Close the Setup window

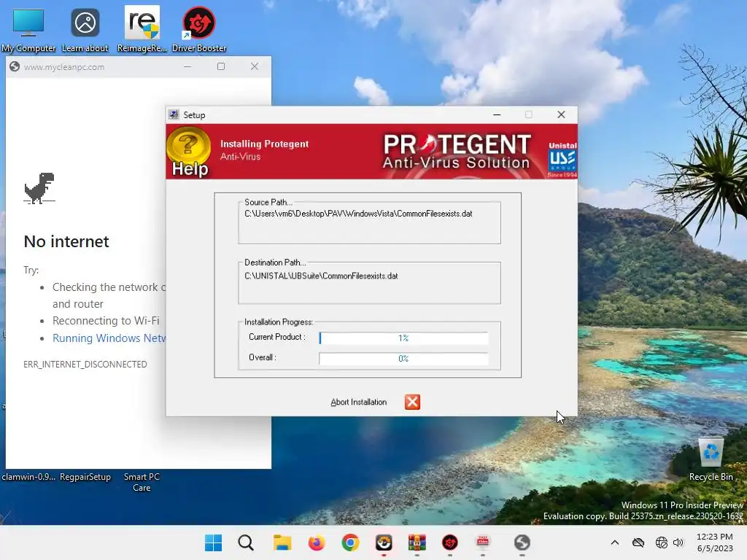click(x=561, y=114)
